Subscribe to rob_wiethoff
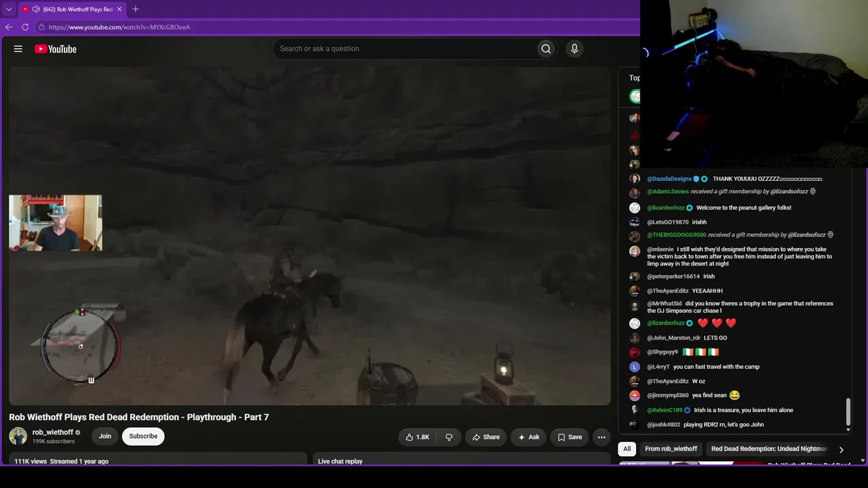The image size is (868, 488). point(143,436)
